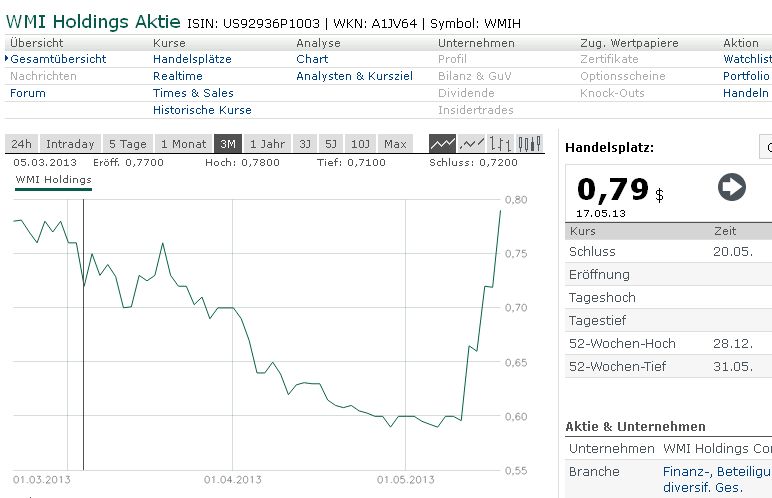772x498 pixels.
Task: Click the WMI Holdings chart legend label
Action: (53, 179)
